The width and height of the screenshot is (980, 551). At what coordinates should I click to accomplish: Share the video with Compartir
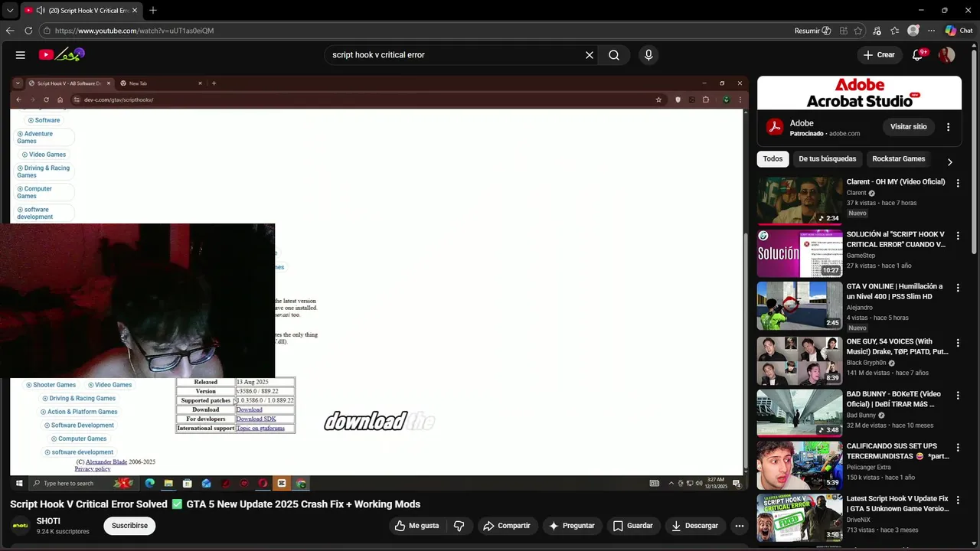(x=507, y=526)
